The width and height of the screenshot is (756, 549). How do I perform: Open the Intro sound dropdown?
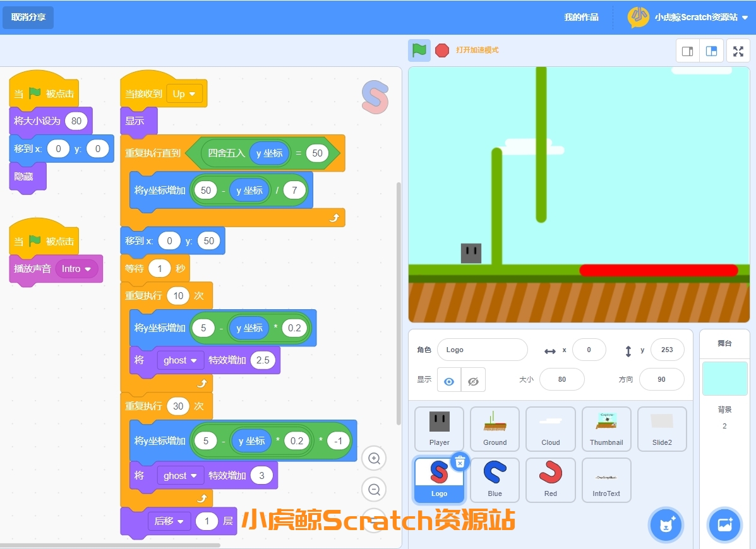click(x=76, y=269)
